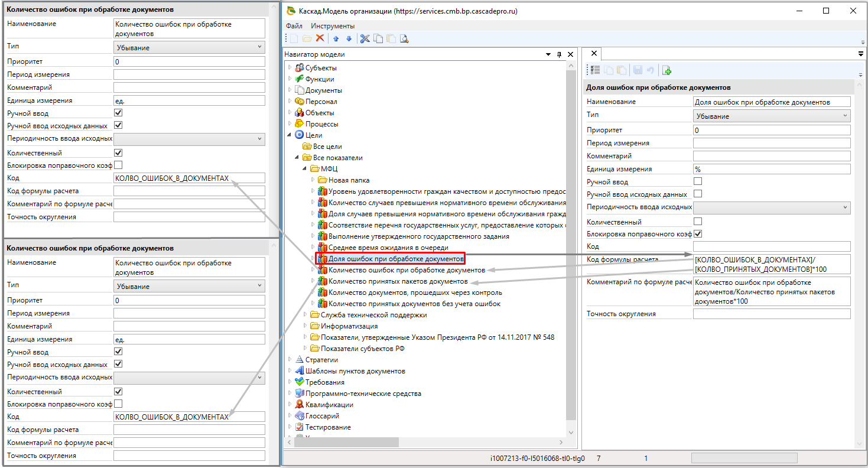Pin the Навигатор модели panel

[560, 54]
